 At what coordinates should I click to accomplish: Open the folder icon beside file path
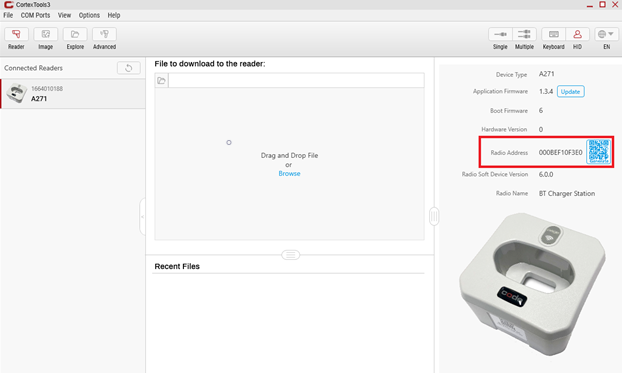point(161,81)
